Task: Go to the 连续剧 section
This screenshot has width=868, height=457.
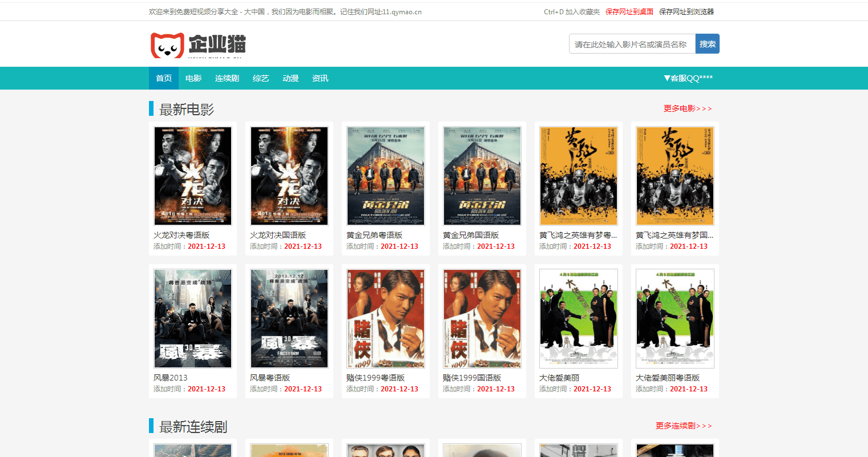Action: (227, 78)
